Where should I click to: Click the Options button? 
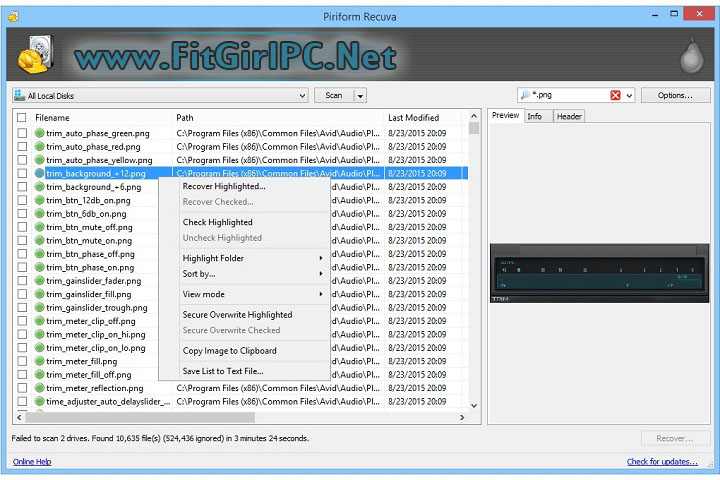click(x=674, y=96)
